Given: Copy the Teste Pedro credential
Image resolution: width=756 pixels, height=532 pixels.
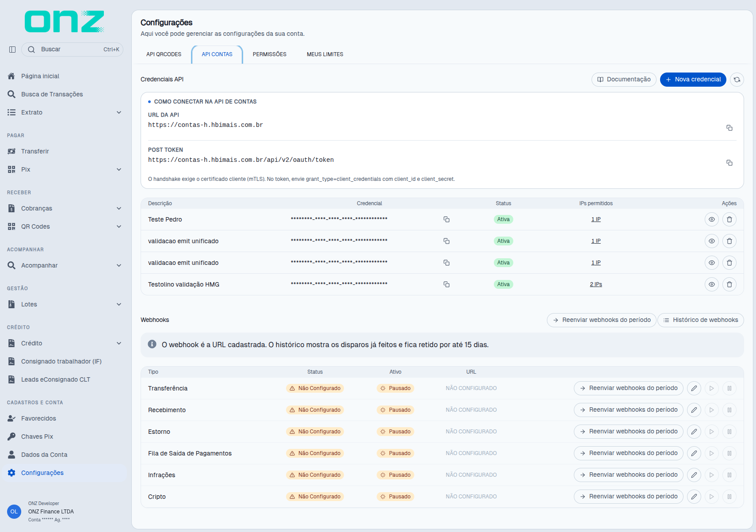Looking at the screenshot, I should tap(447, 219).
